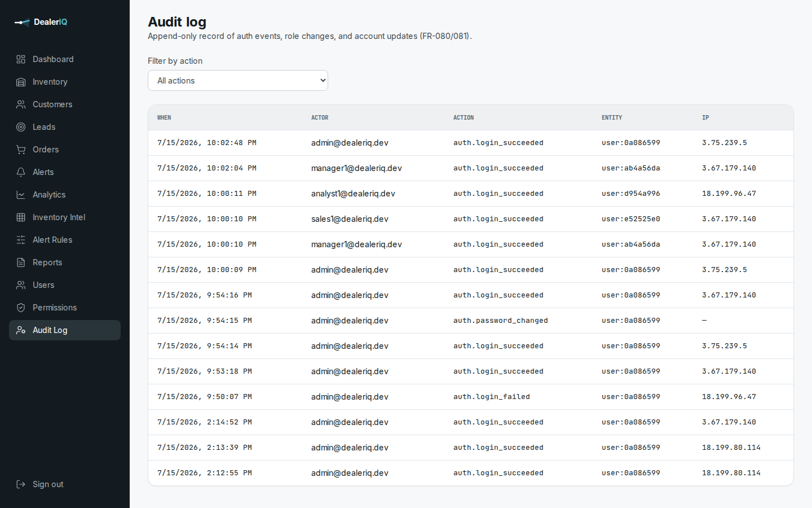
Task: Click the Inventory icon in sidebar
Action: click(21, 82)
